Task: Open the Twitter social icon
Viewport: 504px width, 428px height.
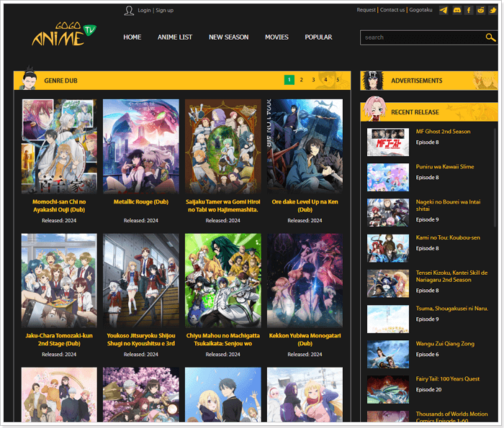Action: (492, 10)
